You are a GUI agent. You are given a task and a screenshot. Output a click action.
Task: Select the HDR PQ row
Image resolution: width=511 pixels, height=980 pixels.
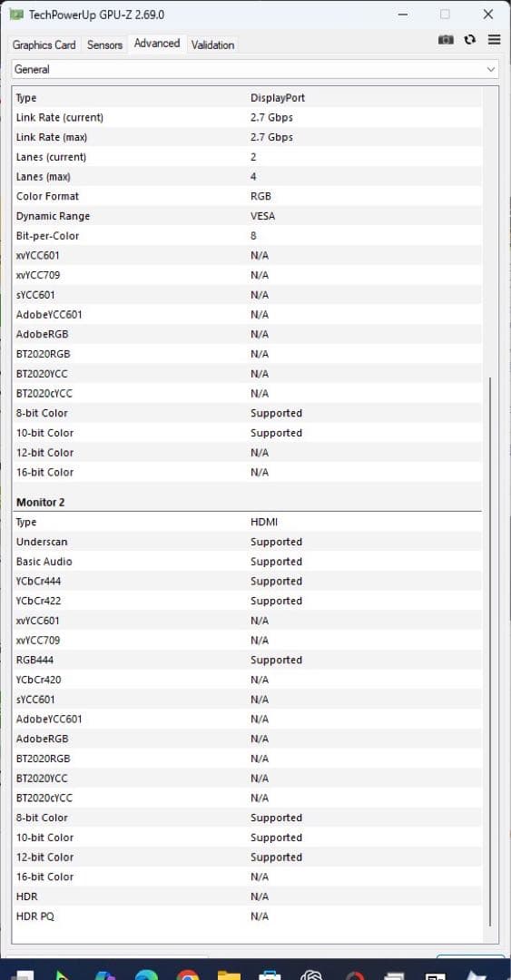(x=247, y=916)
